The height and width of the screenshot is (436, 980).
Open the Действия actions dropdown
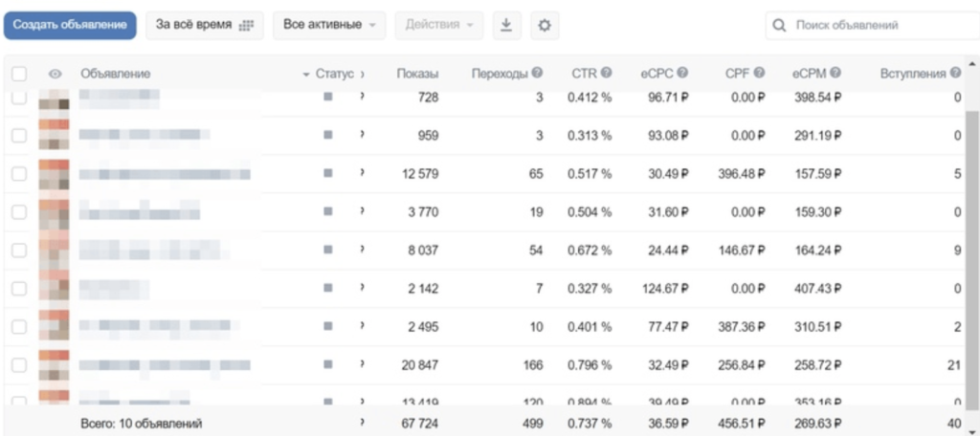[439, 25]
